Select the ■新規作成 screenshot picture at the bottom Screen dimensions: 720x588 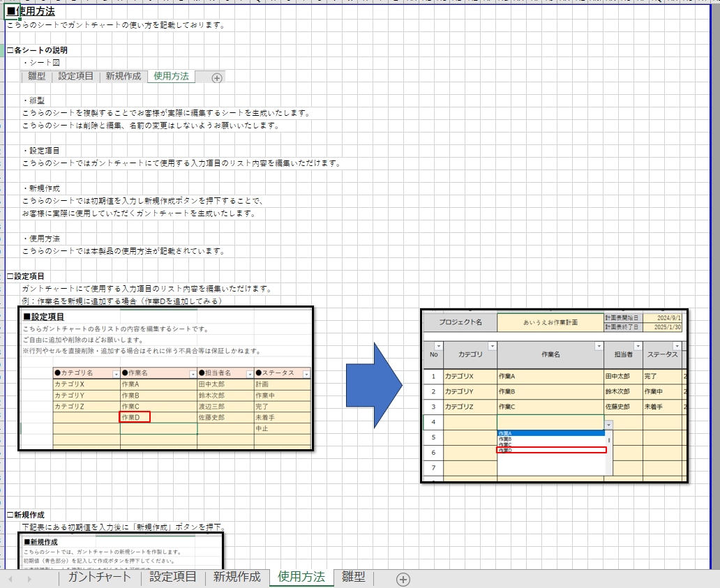point(121,551)
